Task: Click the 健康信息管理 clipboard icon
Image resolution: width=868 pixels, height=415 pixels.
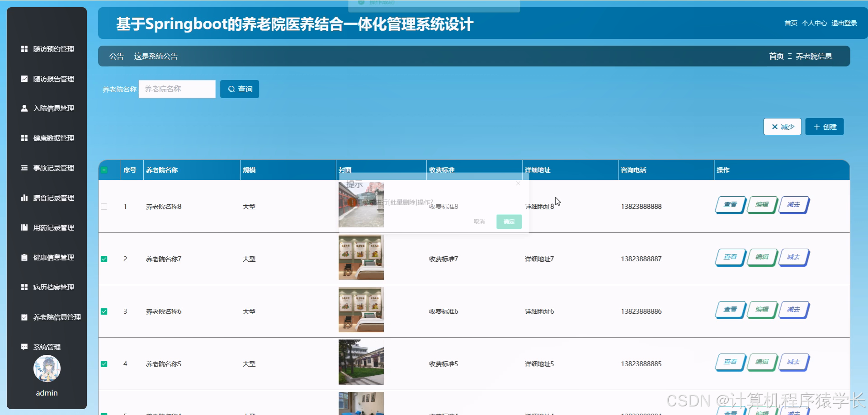Action: pos(24,258)
